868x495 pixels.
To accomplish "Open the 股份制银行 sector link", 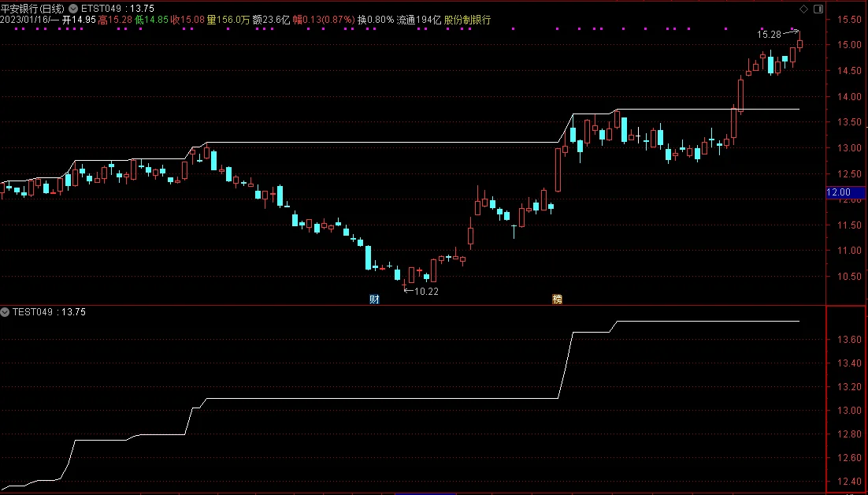I will tap(467, 20).
